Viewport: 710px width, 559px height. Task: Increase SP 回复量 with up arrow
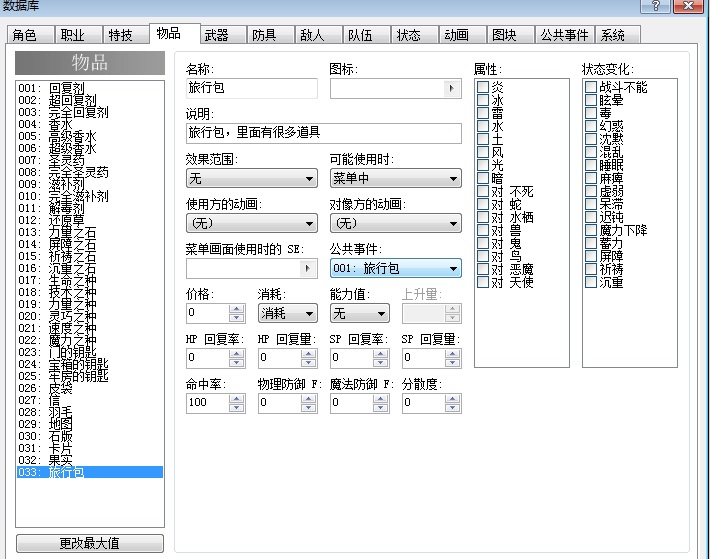coord(452,354)
